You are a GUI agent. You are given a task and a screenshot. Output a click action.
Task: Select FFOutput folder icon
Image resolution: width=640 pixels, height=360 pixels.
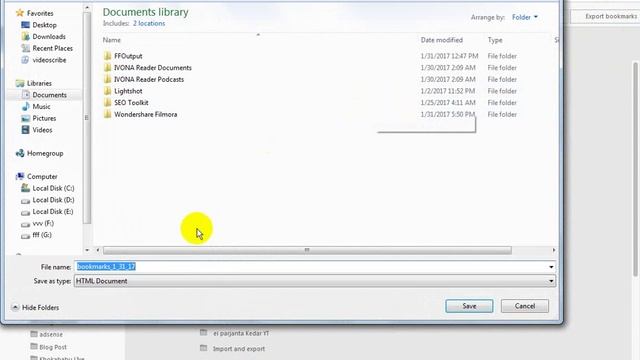(x=107, y=56)
